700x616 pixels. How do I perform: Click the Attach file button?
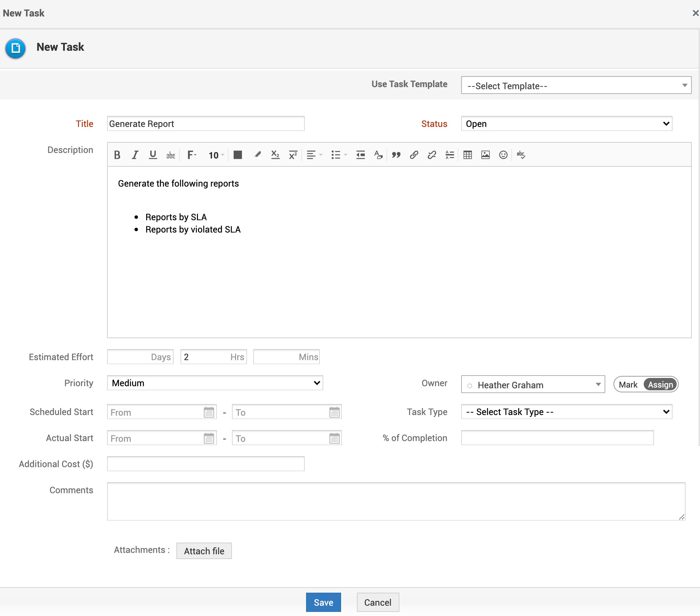click(204, 551)
